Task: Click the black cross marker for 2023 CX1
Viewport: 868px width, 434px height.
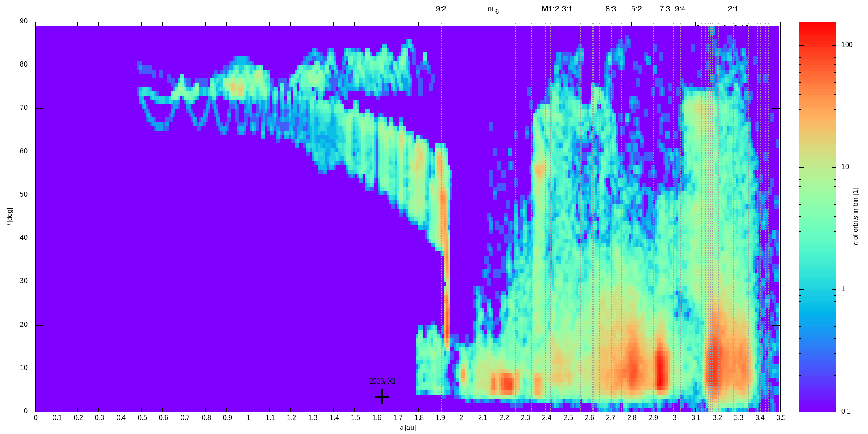Action: click(382, 397)
